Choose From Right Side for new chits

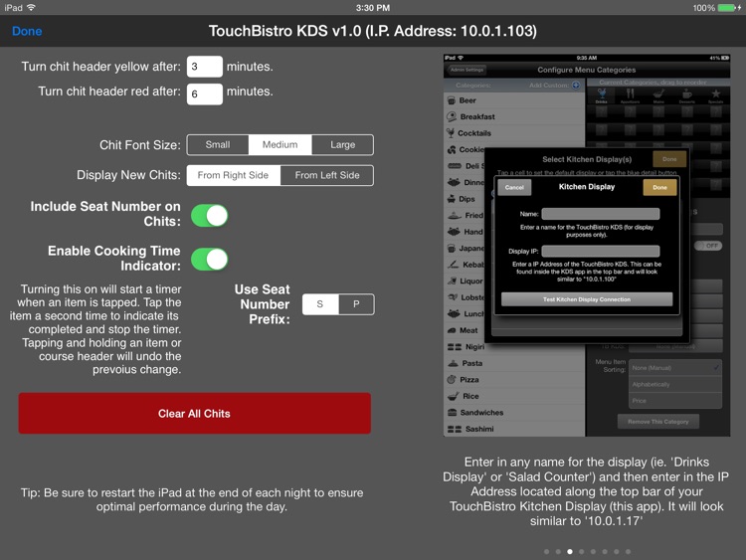pyautogui.click(x=233, y=175)
